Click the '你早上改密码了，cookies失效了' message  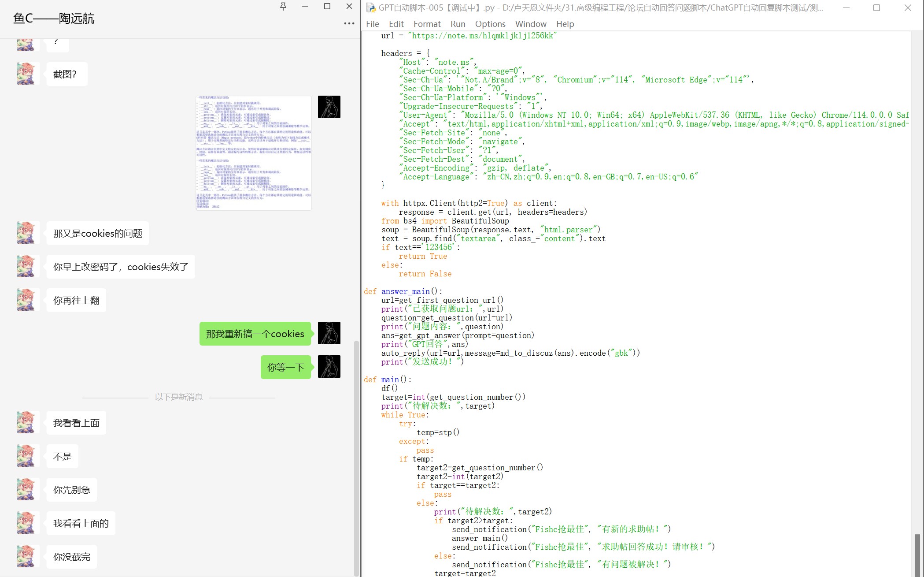pos(120,267)
